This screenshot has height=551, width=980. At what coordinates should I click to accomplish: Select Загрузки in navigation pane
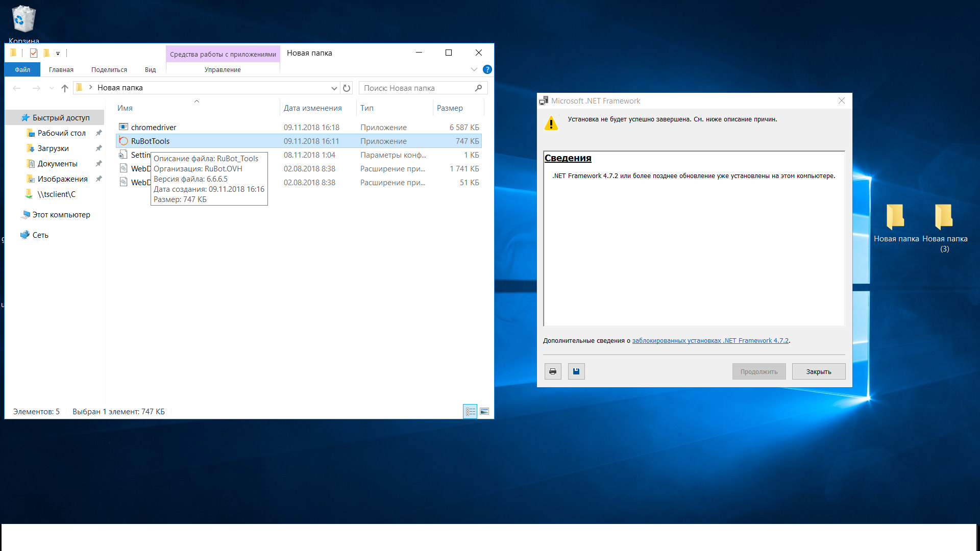pyautogui.click(x=53, y=148)
